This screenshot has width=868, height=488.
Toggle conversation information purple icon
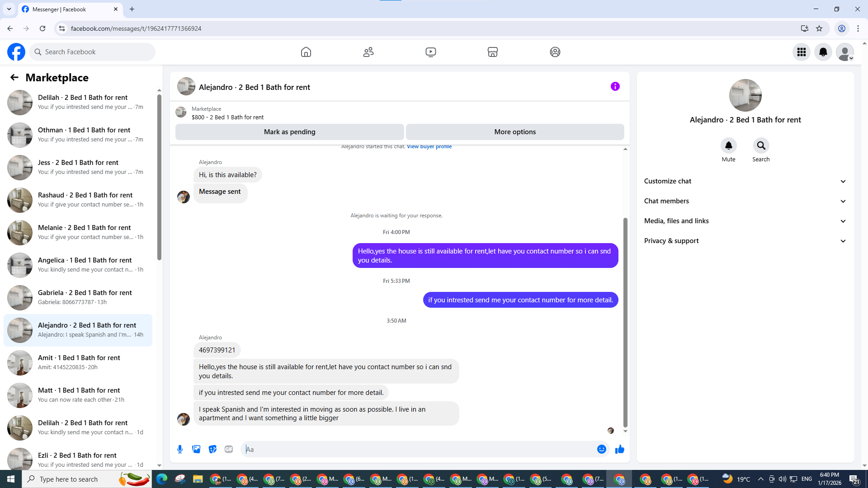(615, 86)
